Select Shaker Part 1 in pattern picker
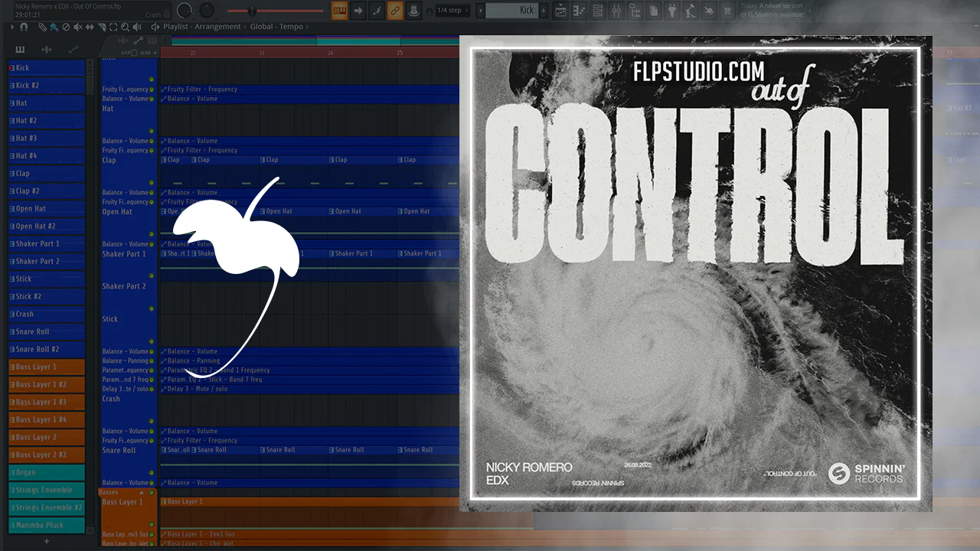980x551 pixels. (46, 244)
